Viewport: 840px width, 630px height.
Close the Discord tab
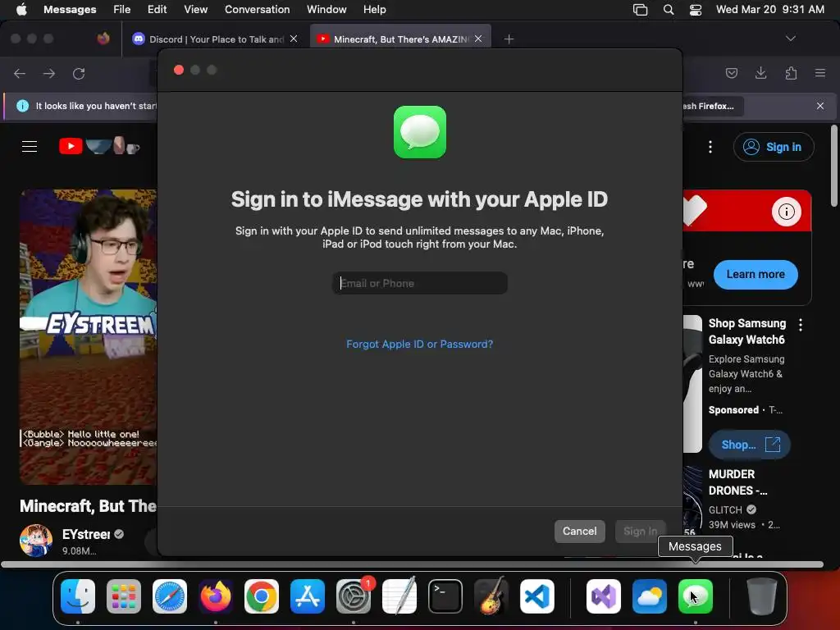294,39
